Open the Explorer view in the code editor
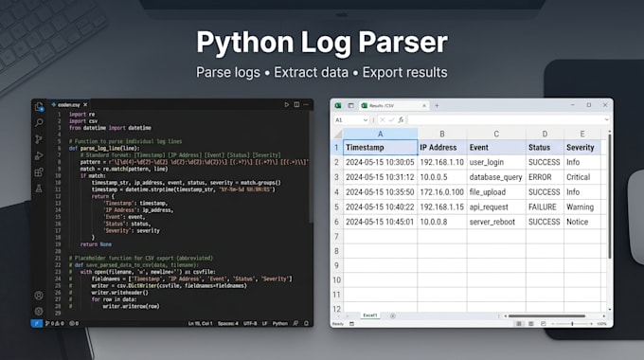This screenshot has height=360, width=644. [39, 107]
